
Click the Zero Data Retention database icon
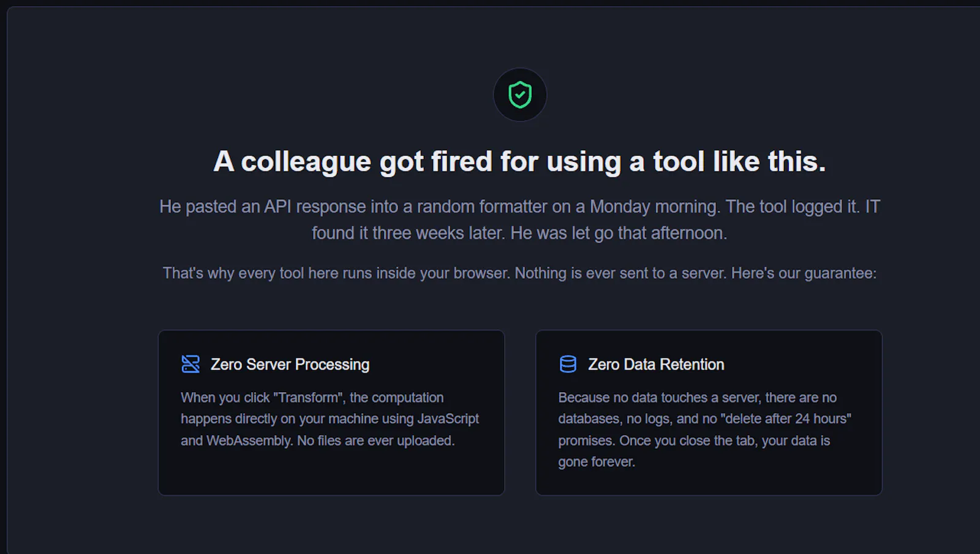568,364
